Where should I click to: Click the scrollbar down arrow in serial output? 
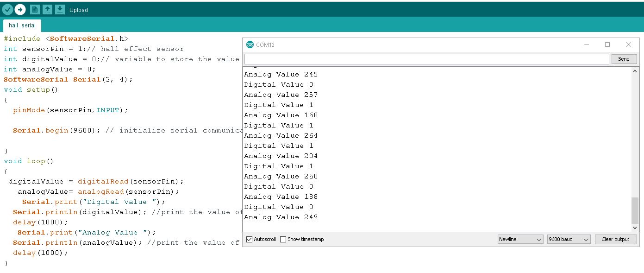[x=635, y=228]
